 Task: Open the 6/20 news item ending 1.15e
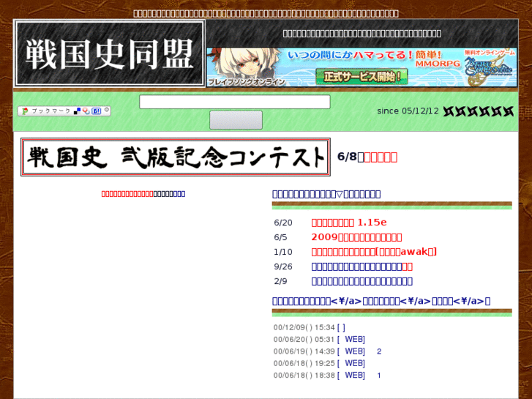pyautogui.click(x=349, y=223)
